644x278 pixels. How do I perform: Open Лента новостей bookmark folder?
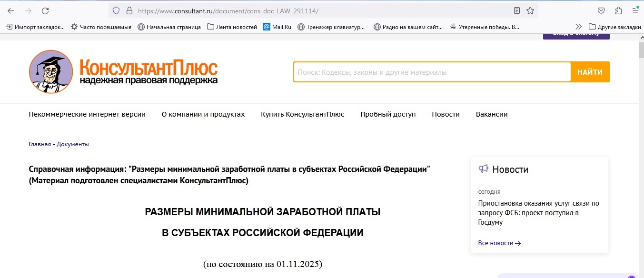coord(232,27)
